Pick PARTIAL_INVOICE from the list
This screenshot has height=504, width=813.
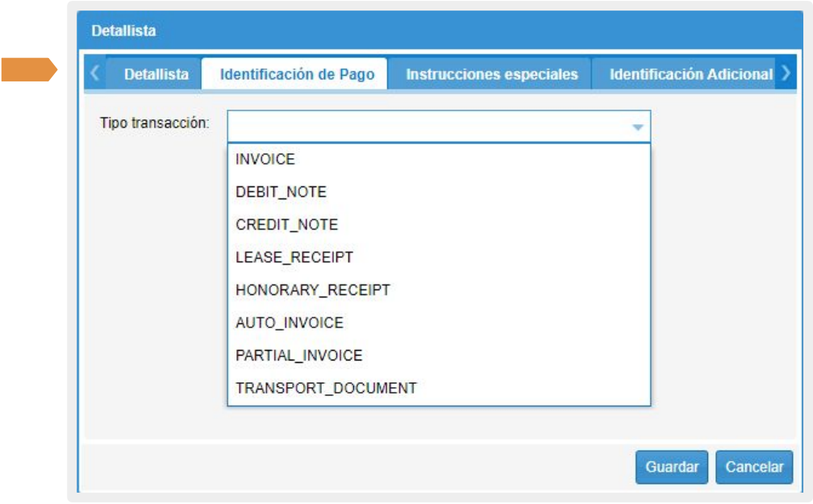click(x=298, y=356)
